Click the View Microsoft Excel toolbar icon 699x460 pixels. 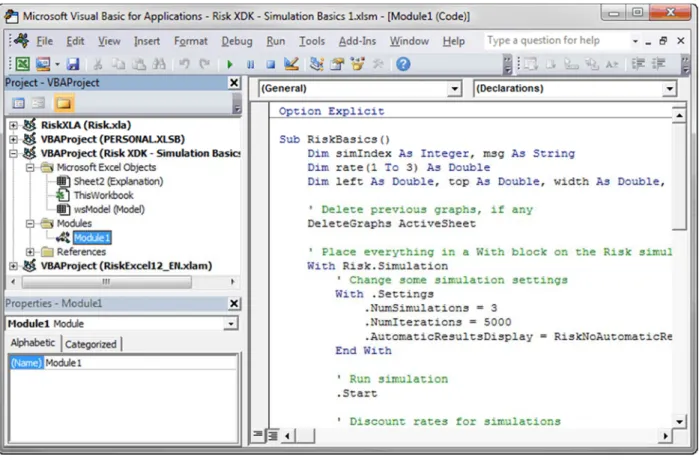pos(22,64)
